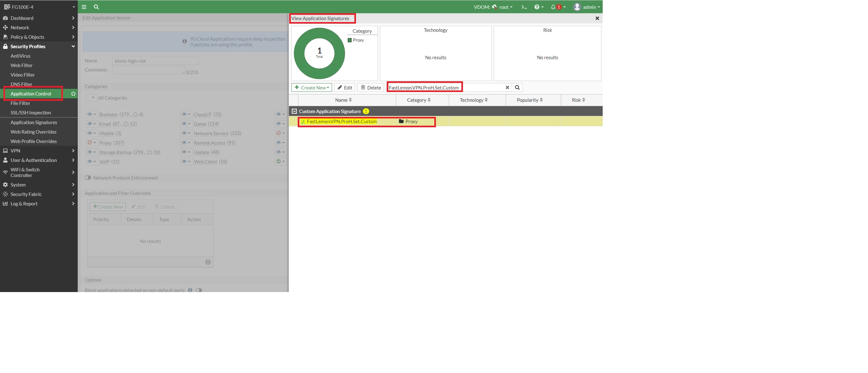Select the FastLemon.VPN.ProH.Set.Custom row
The height and width of the screenshot is (373, 868).
[x=445, y=121]
